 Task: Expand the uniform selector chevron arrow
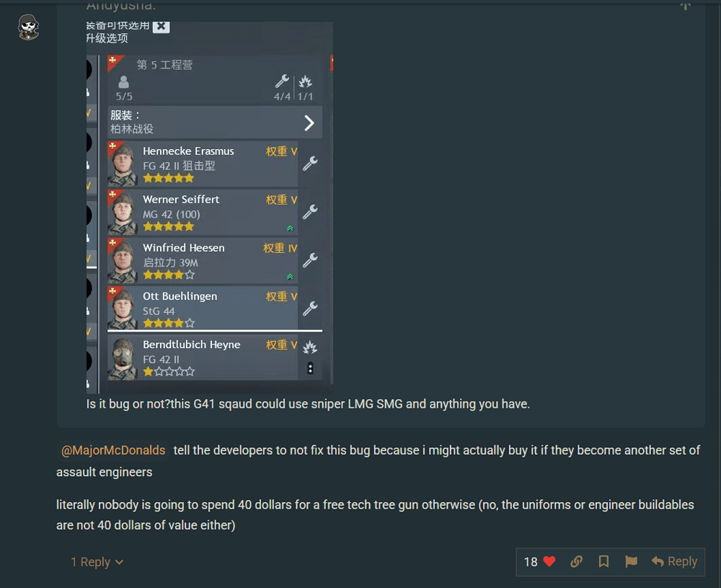tap(309, 122)
